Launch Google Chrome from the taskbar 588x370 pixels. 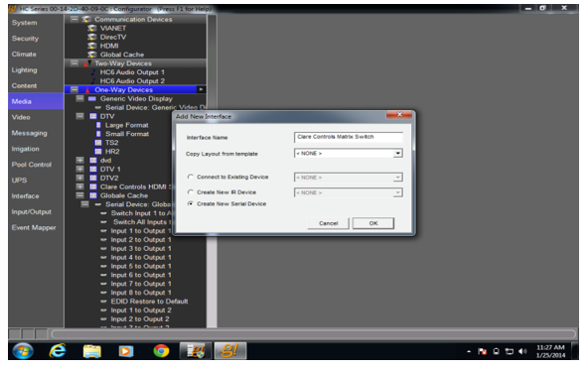[161, 351]
